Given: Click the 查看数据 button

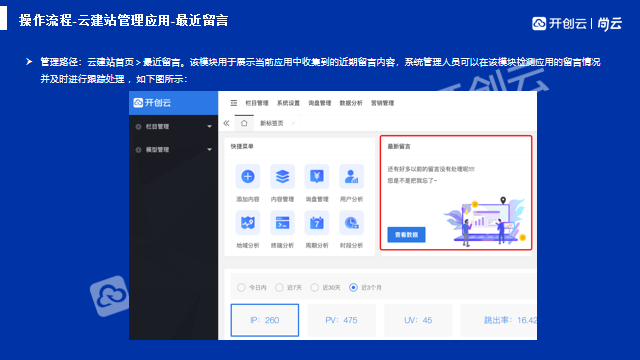Looking at the screenshot, I should point(406,235).
